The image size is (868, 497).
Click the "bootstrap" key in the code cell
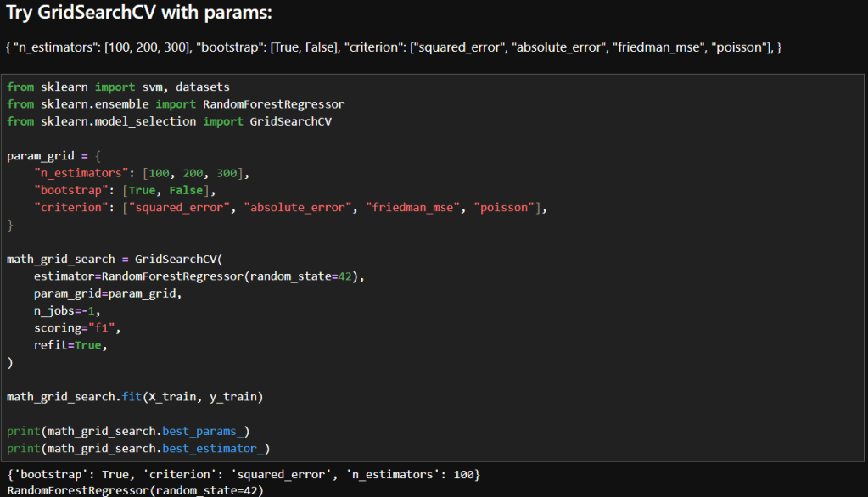(71, 190)
